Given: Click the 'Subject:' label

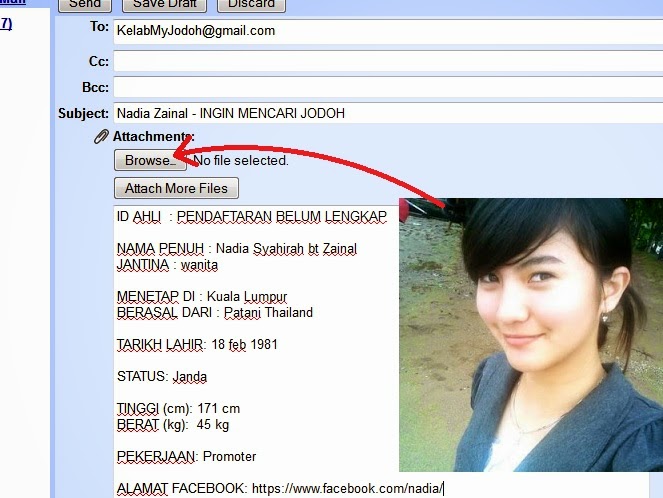Looking at the screenshot, I should click(x=84, y=113).
